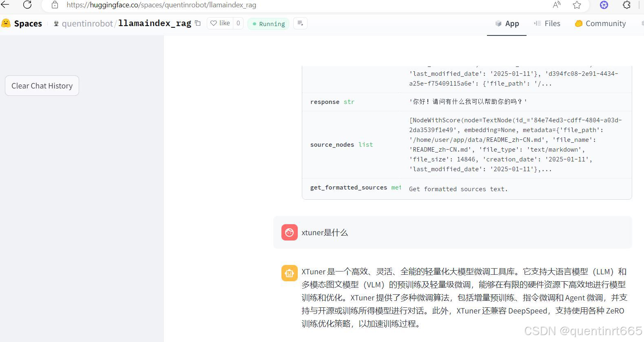Open the Spaces link
Viewport: 644px width, 342px height.
28,24
